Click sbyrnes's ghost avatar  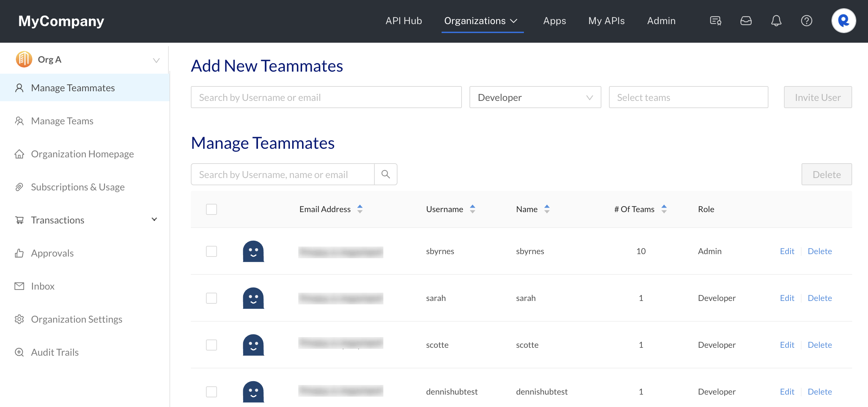[x=253, y=251]
